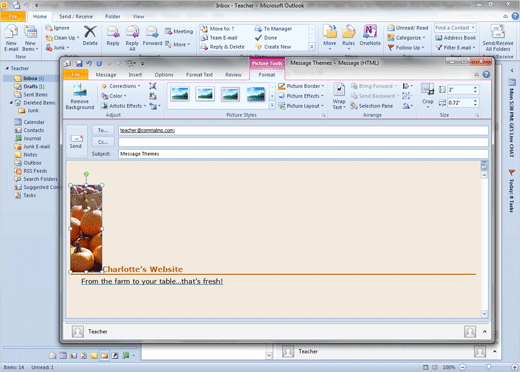Expand the Picture Styles gallery
This screenshot has width=520, height=372.
click(x=272, y=106)
